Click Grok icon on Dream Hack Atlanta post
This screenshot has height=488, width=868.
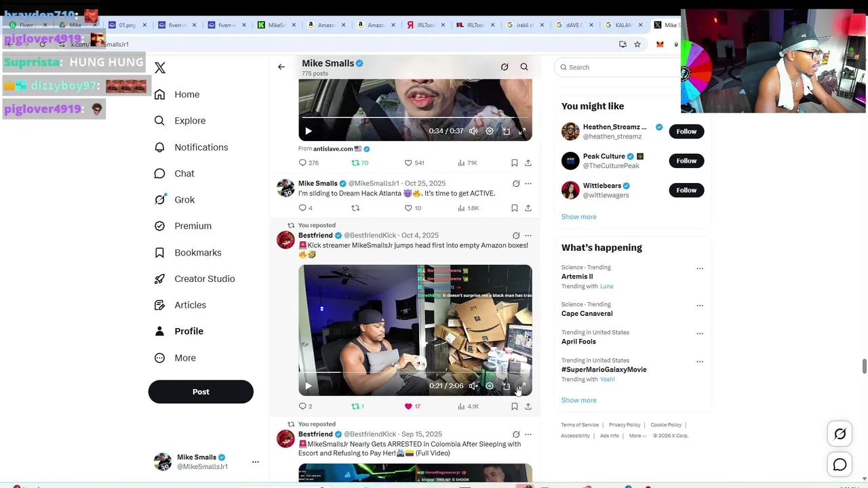516,184
